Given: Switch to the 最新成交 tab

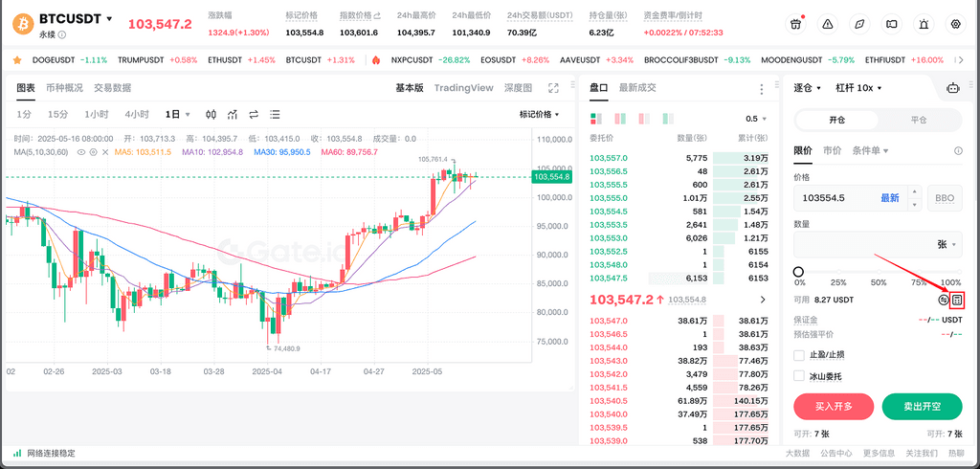Looking at the screenshot, I should [637, 88].
